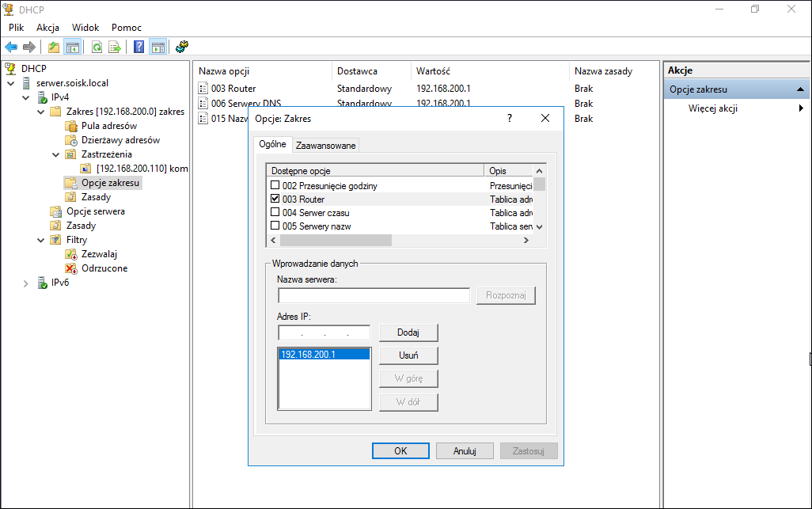
Task: Open the Dzierżawy adresów node
Action: click(120, 140)
